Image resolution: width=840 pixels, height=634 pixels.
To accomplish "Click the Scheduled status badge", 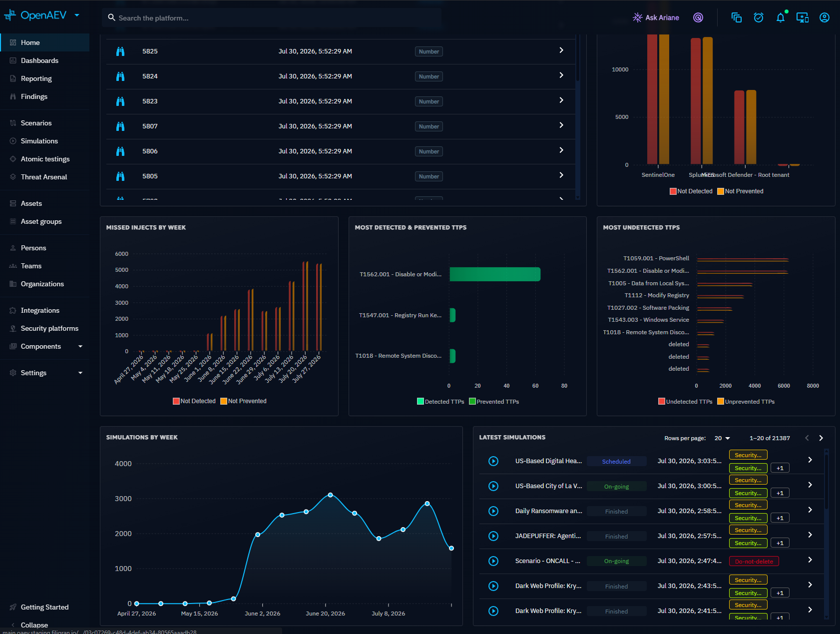I will (x=616, y=462).
